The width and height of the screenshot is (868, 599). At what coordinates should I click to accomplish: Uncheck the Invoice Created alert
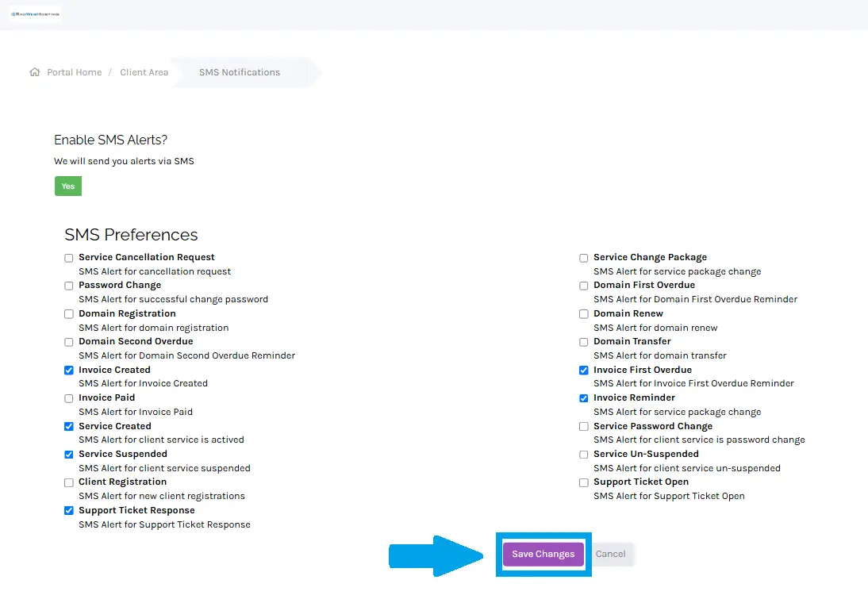68,370
